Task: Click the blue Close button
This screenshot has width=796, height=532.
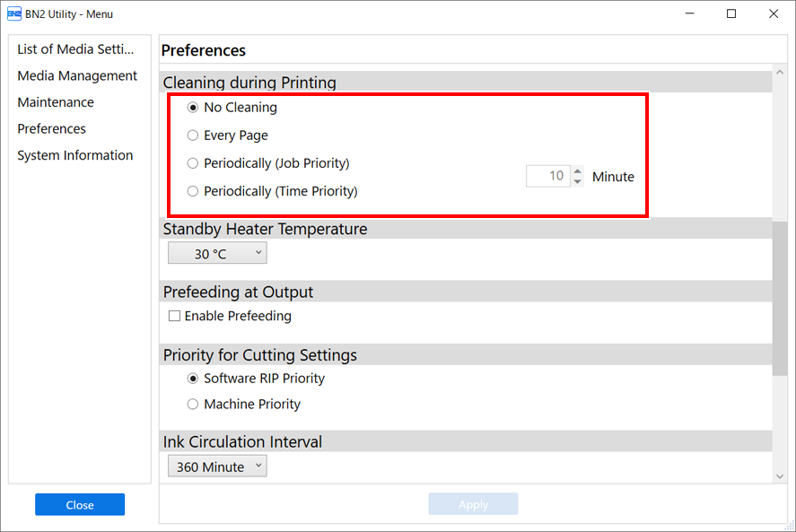Action: pyautogui.click(x=80, y=504)
